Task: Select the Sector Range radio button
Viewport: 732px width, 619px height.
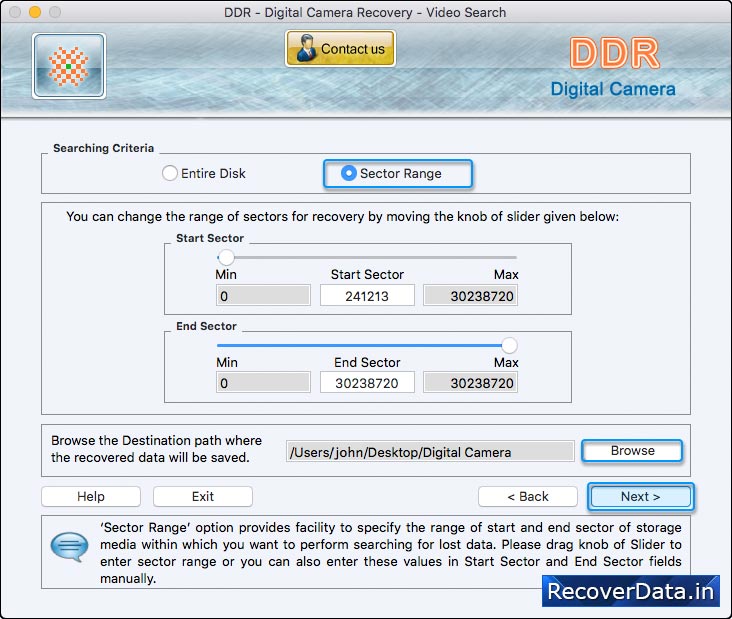Action: (x=349, y=173)
